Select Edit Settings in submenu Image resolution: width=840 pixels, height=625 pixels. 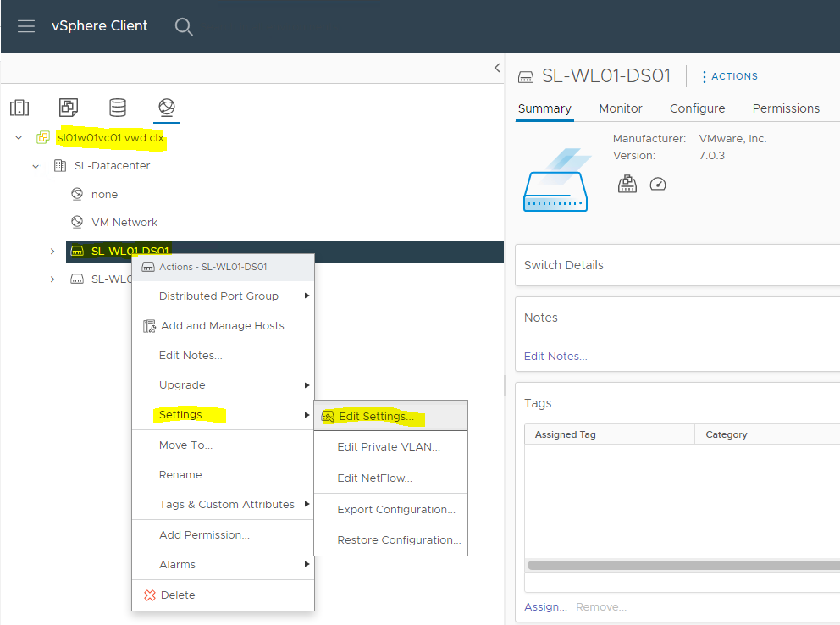[x=390, y=416]
